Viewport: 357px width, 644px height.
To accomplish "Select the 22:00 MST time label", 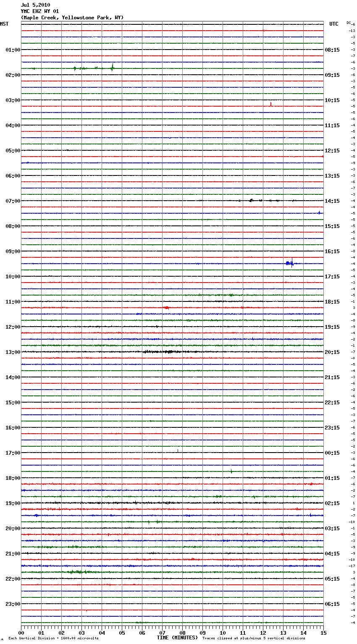I will point(13,579).
